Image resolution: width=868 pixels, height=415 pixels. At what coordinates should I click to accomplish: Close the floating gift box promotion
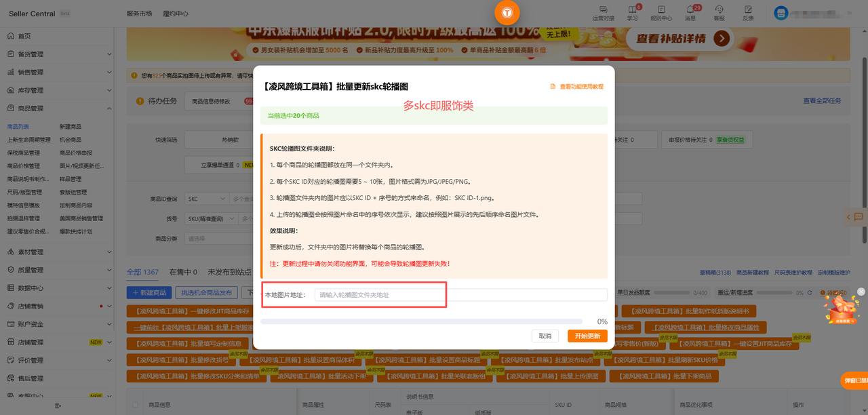pyautogui.click(x=861, y=292)
